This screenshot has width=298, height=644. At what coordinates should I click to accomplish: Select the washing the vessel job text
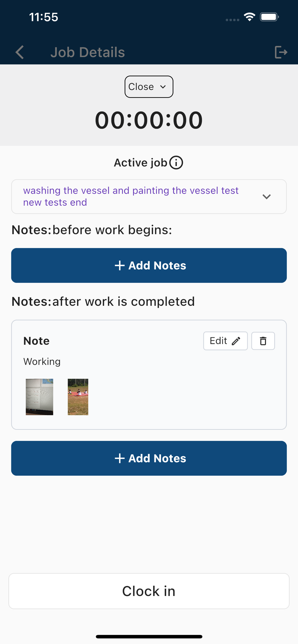[131, 196]
